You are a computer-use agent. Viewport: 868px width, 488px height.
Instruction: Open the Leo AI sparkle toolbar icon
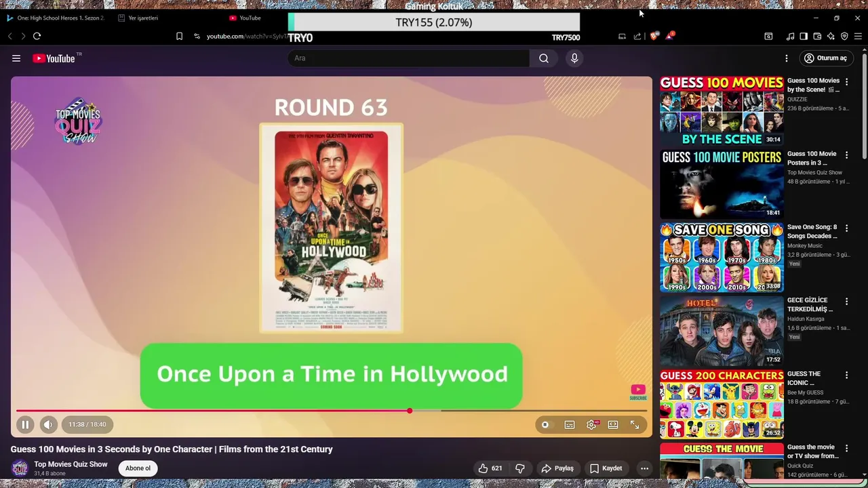click(x=831, y=36)
